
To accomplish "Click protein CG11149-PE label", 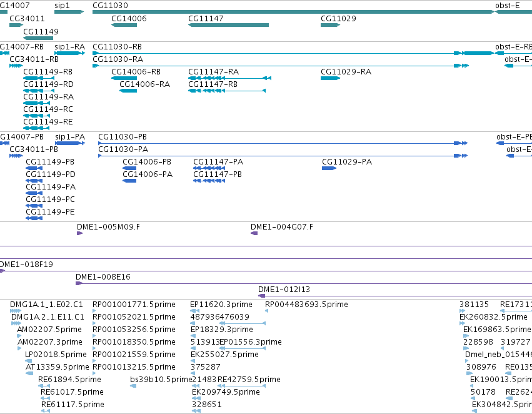I will point(50,212).
